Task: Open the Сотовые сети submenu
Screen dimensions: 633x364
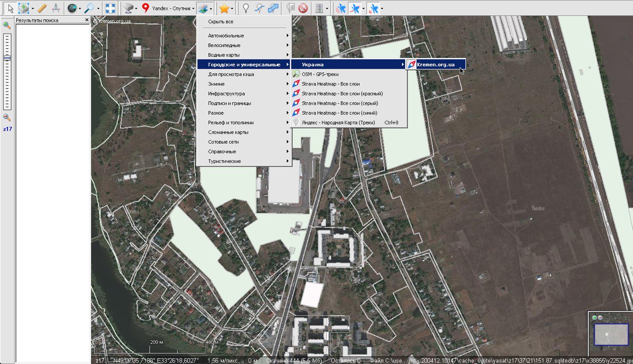Action: tap(244, 142)
